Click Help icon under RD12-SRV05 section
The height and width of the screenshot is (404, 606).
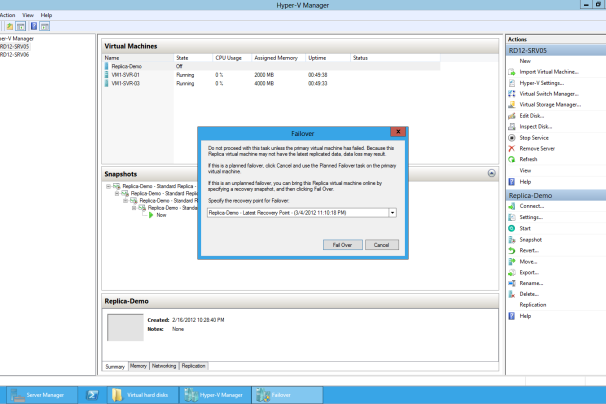point(512,182)
